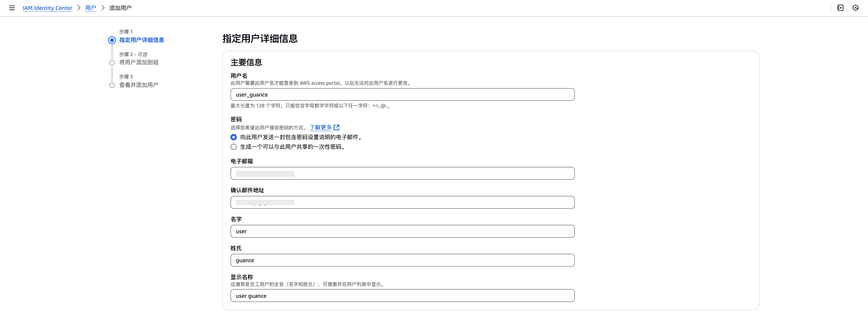The height and width of the screenshot is (318, 868).
Task: Click the 密码 section label
Action: [x=236, y=120]
